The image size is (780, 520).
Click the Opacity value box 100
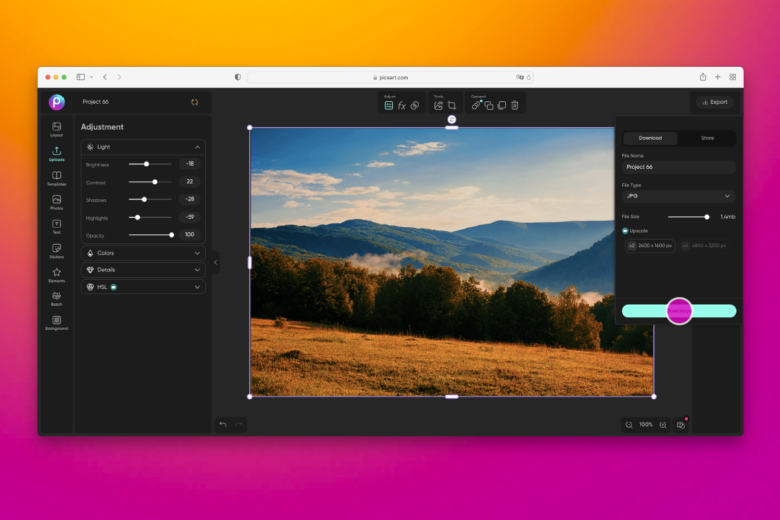190,234
